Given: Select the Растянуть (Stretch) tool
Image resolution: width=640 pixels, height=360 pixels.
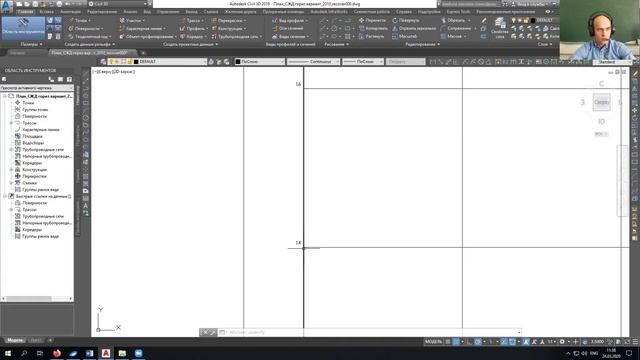Looking at the screenshot, I should pos(371,36).
